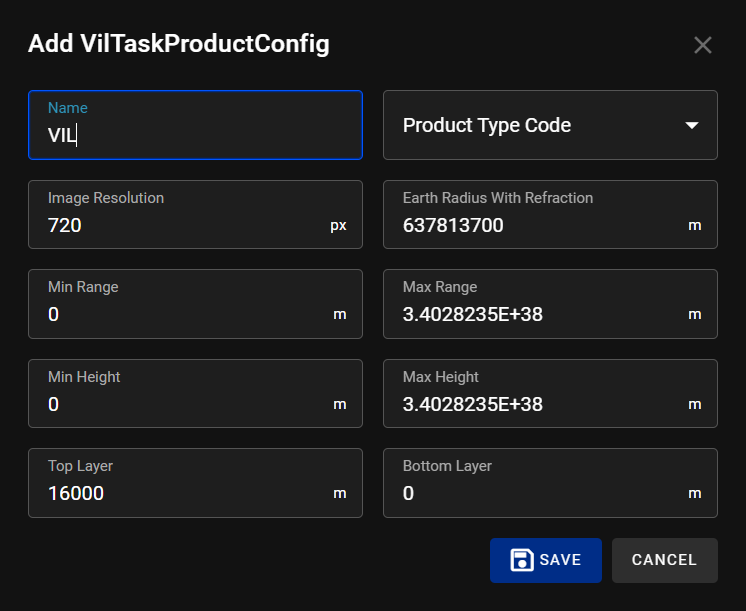The height and width of the screenshot is (611, 746).
Task: Click the Min Height input
Action: [180, 405]
